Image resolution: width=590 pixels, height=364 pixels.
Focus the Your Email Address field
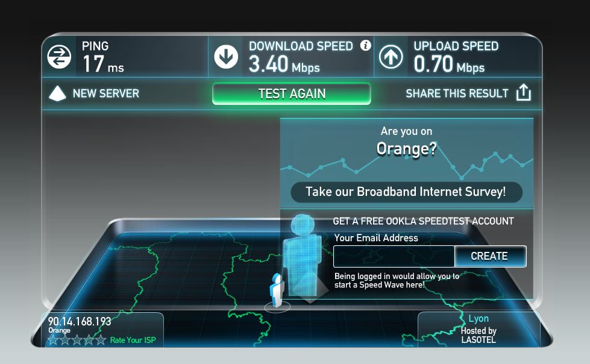394,256
